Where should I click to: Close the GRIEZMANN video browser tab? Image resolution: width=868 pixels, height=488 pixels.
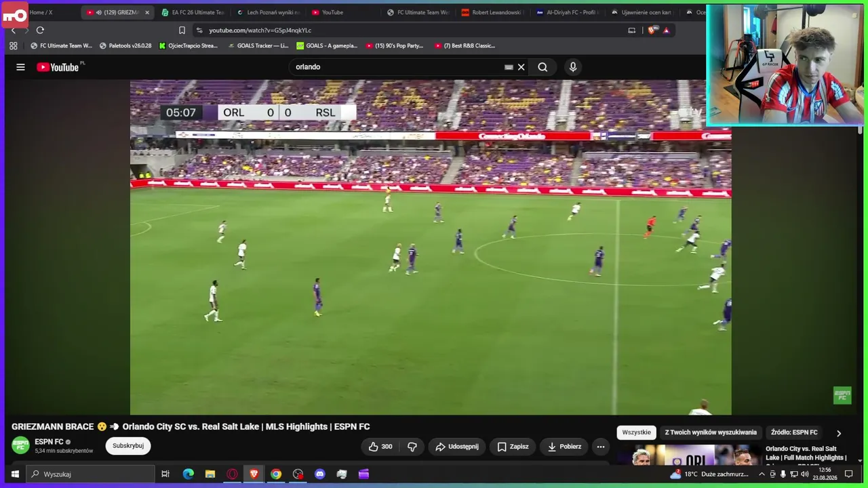[147, 12]
